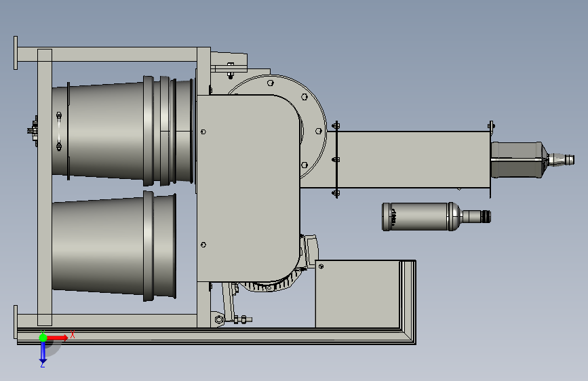Click the blue Z axis arrow of the triad
Viewport: 588px width, 381px height.
tap(43, 353)
